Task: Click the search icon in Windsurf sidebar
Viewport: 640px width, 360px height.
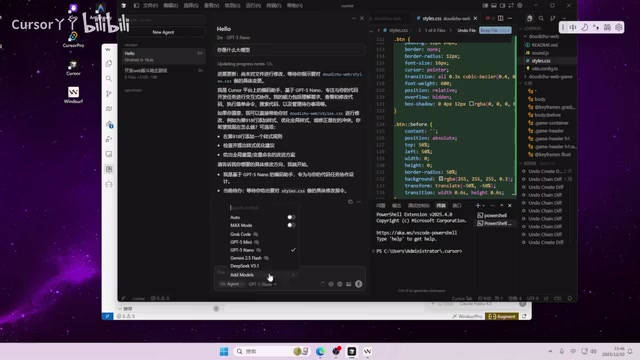Action: point(109,78)
